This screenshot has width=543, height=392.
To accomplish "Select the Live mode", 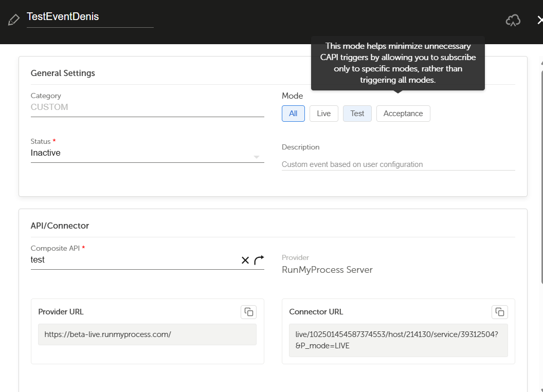I will pos(324,114).
